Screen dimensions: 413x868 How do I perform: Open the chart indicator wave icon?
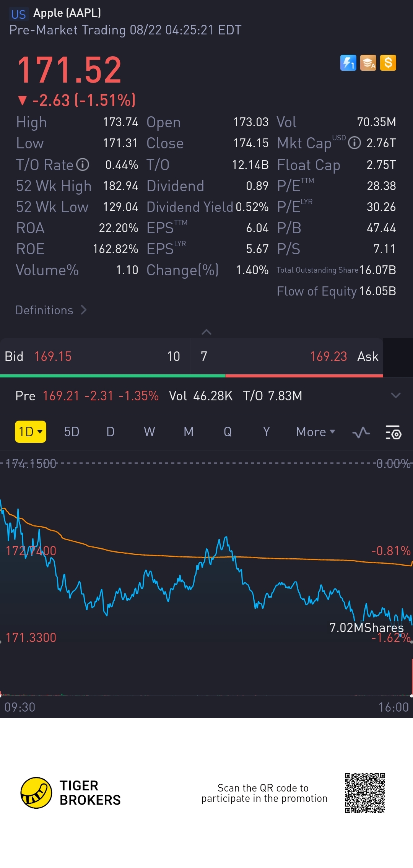coord(361,432)
